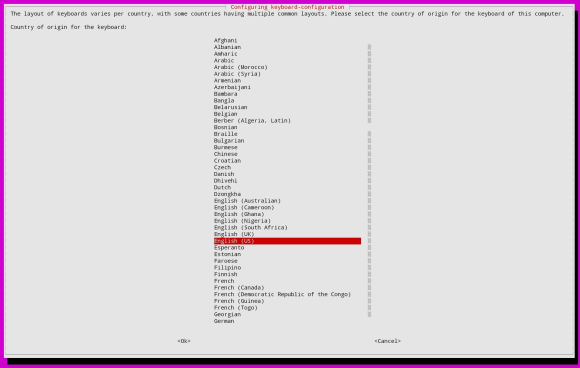
Task: Pick the plain Arabic layout
Action: (224, 60)
